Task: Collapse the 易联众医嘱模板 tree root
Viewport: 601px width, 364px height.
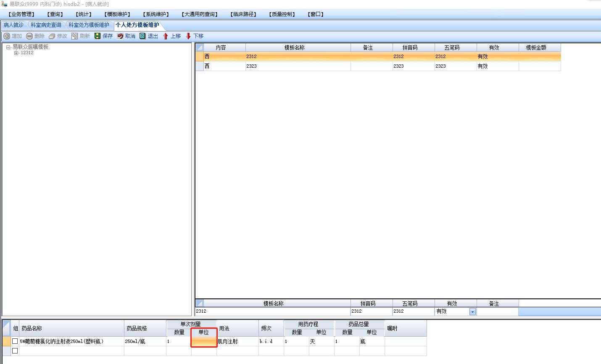Action: tap(8, 47)
